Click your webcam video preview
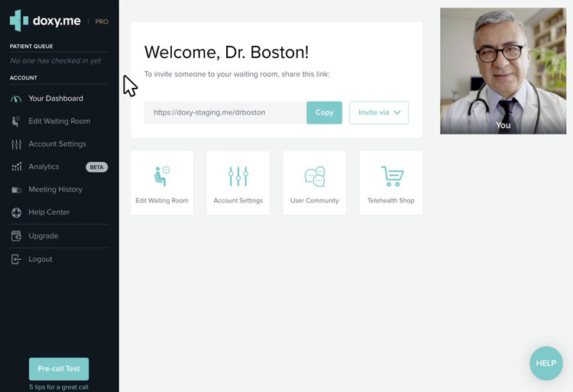 click(503, 71)
